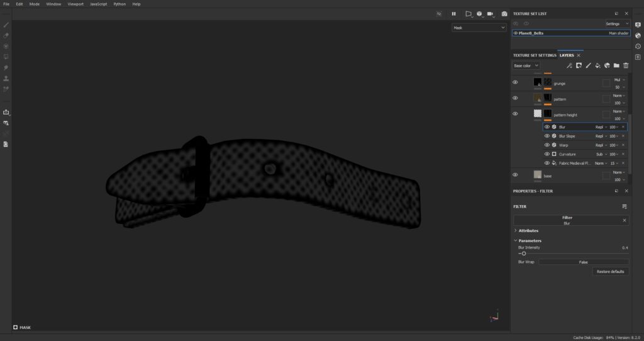Hide the pattern height layer
Viewport: 644px width, 341px height.
point(515,114)
